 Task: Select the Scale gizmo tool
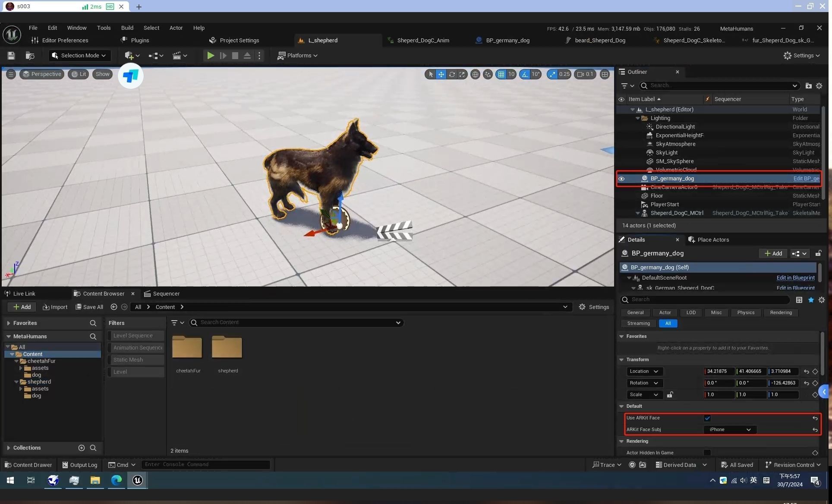pyautogui.click(x=462, y=74)
